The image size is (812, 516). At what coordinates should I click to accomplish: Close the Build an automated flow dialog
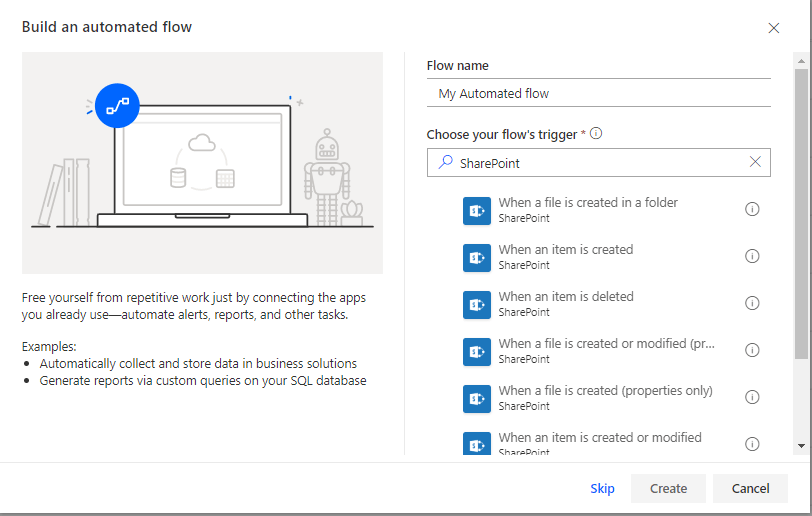[774, 28]
